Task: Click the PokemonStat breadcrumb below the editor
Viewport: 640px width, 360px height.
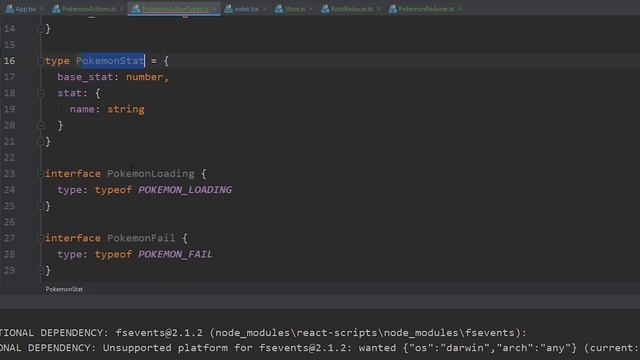Action: pos(64,289)
